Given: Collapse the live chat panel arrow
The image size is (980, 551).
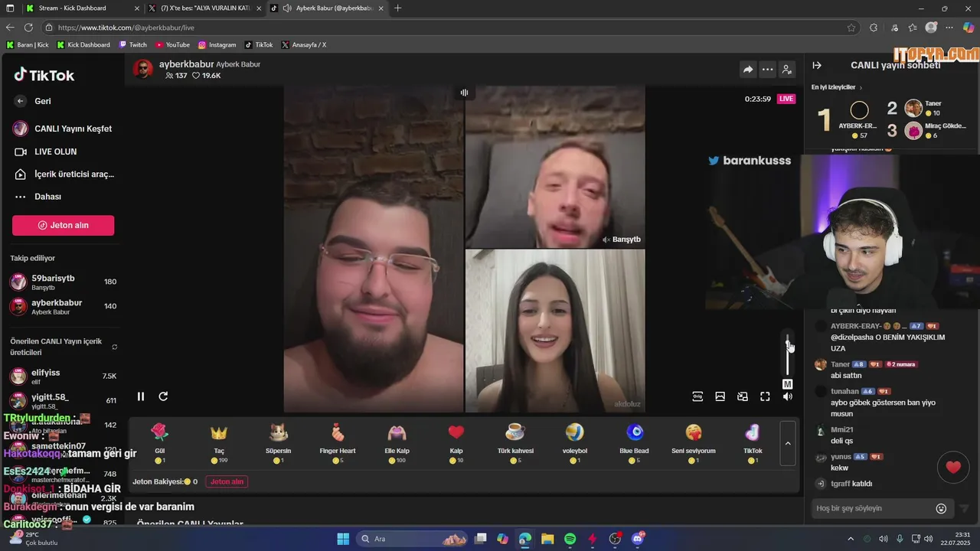Looking at the screenshot, I should pyautogui.click(x=817, y=66).
